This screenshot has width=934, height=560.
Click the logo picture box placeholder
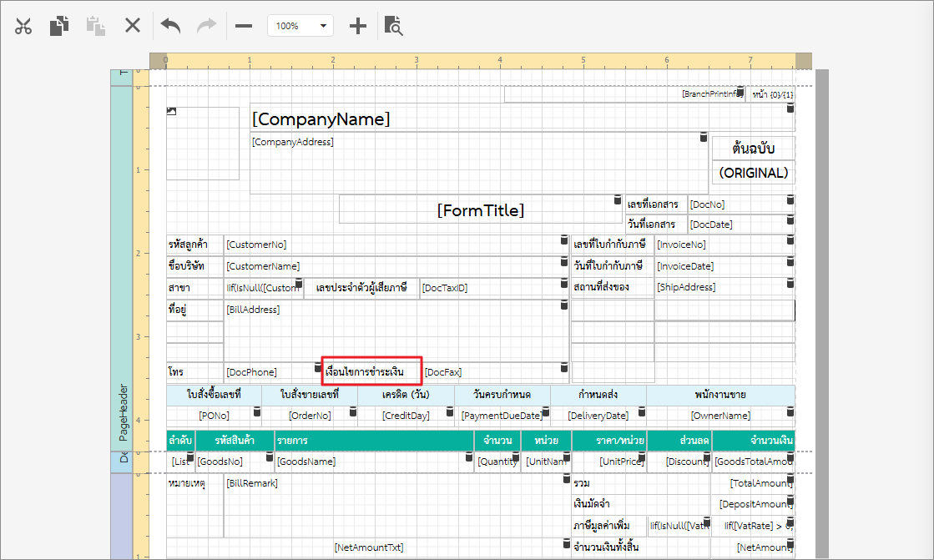(x=203, y=144)
